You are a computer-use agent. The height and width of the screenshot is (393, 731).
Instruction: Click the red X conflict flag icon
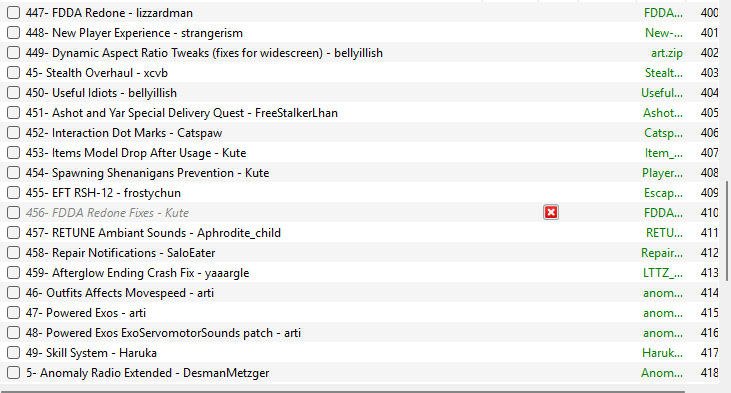pyautogui.click(x=551, y=213)
